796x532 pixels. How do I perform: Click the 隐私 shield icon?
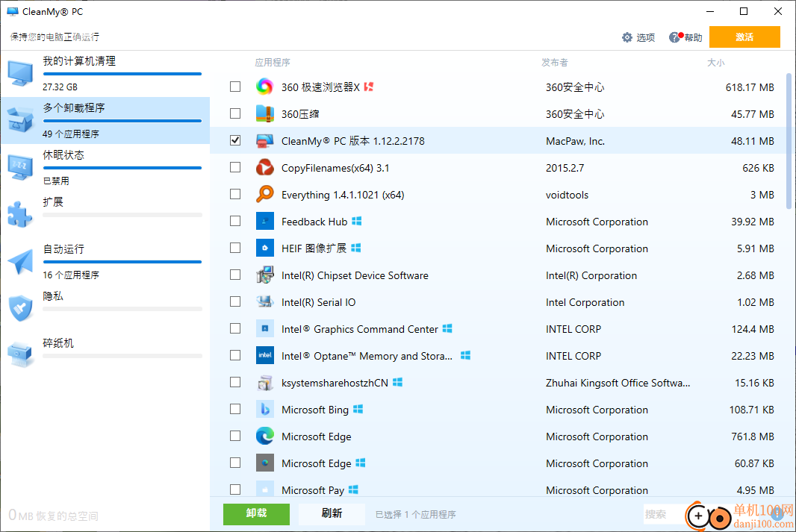coord(20,308)
